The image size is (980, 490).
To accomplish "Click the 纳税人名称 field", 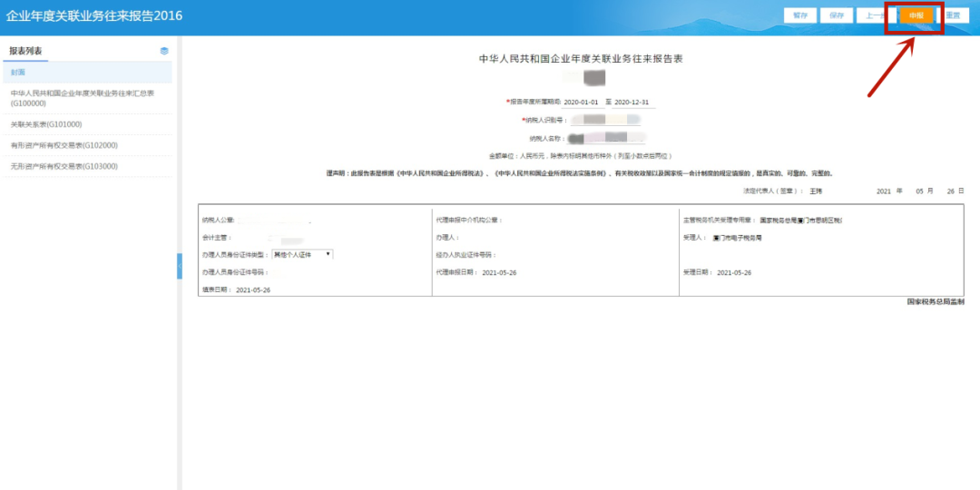I will (605, 138).
